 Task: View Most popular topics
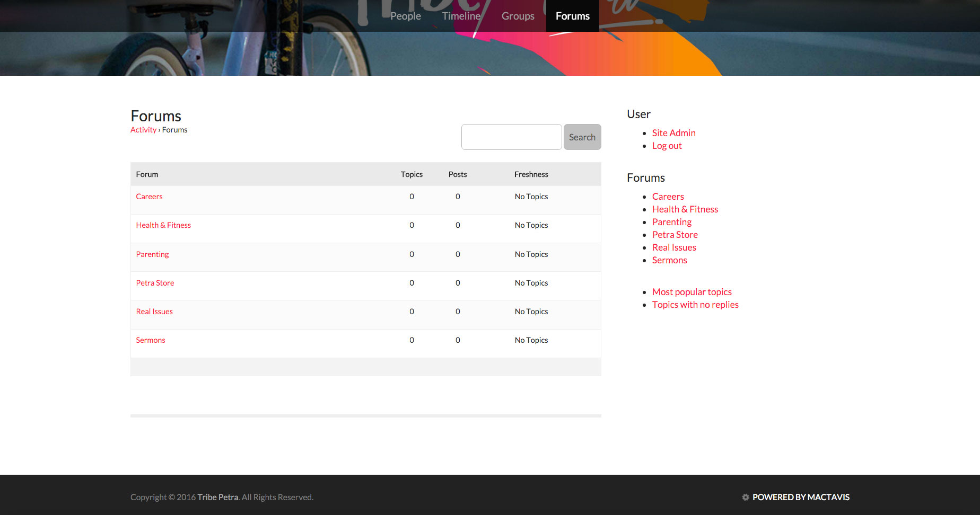pos(692,292)
